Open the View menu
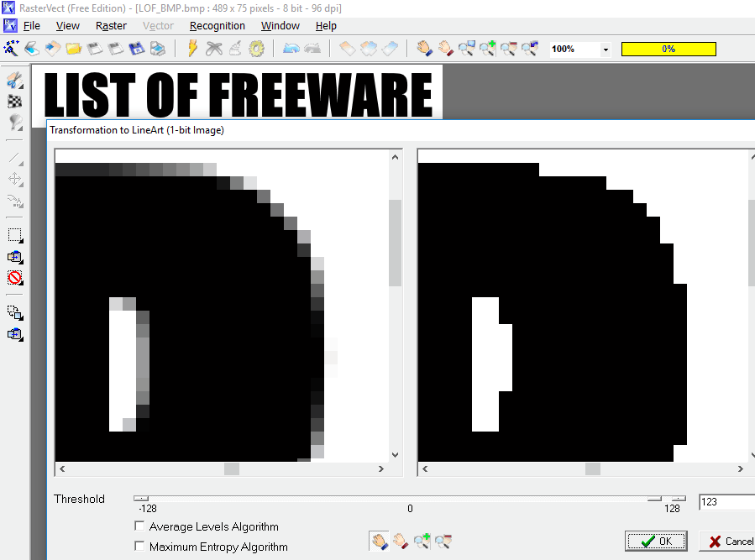Viewport: 755px width, 560px height. tap(67, 25)
